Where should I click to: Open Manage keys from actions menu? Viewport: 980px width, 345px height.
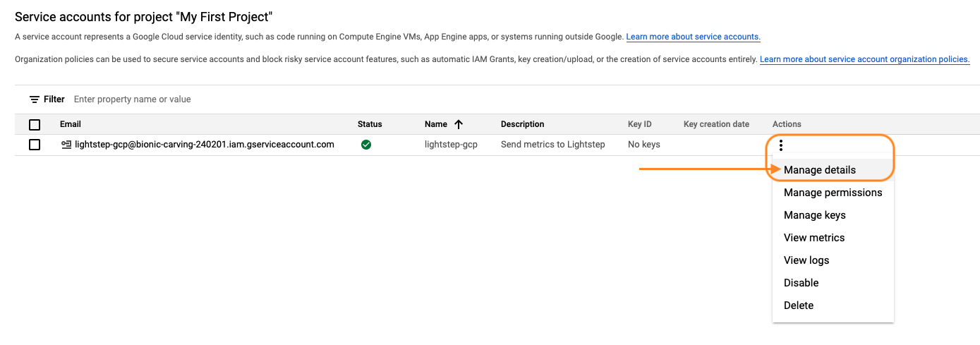[x=814, y=215]
